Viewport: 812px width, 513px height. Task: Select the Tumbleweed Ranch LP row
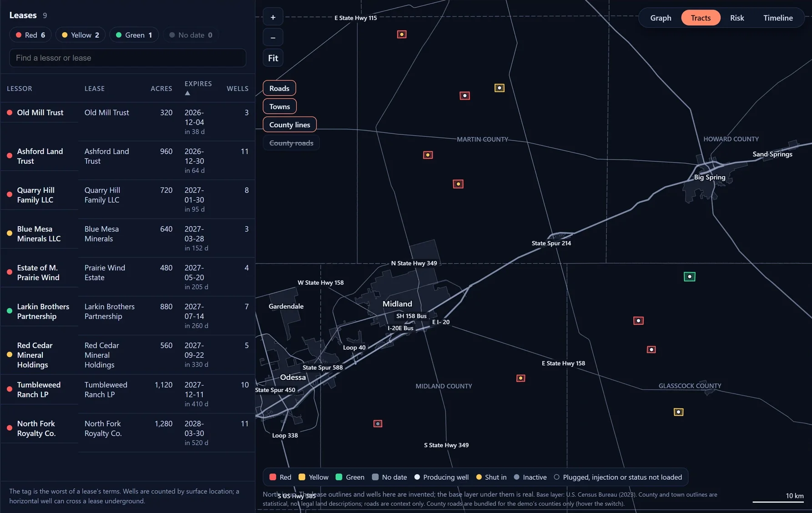127,394
